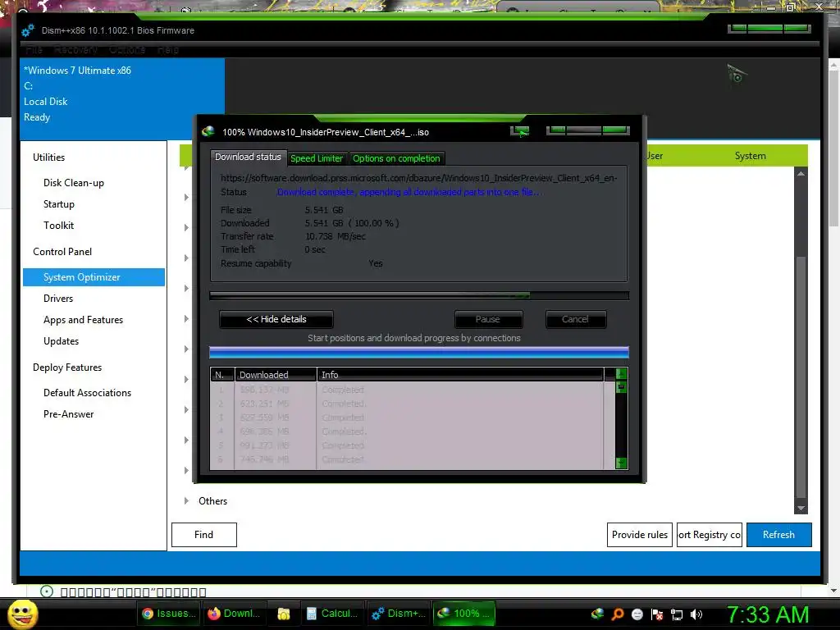This screenshot has width=840, height=630.
Task: Open the File menu in Dism++
Action: (34, 50)
